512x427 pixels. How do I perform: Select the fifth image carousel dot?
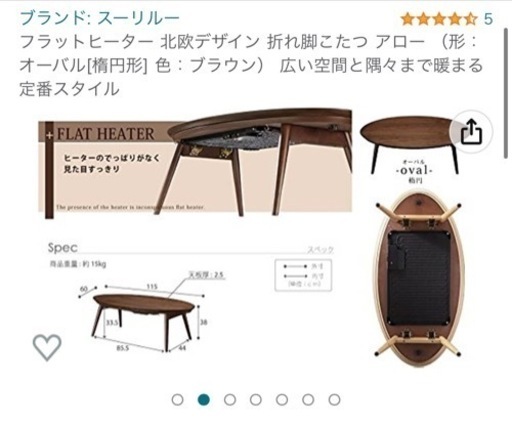(282, 399)
